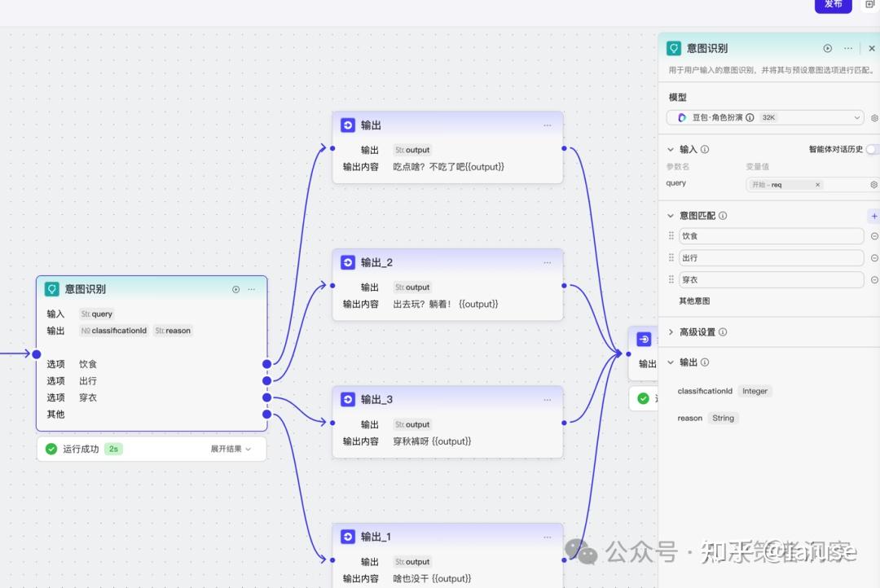
Task: Toggle the 智能体对话历史 switch
Action: (x=871, y=149)
